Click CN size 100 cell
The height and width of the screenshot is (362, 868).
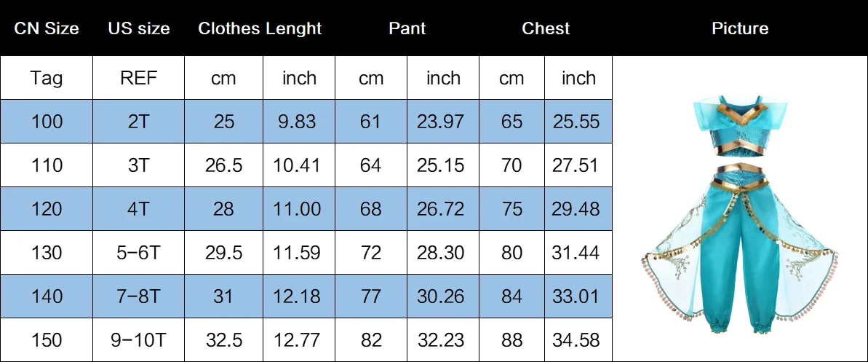coord(47,122)
